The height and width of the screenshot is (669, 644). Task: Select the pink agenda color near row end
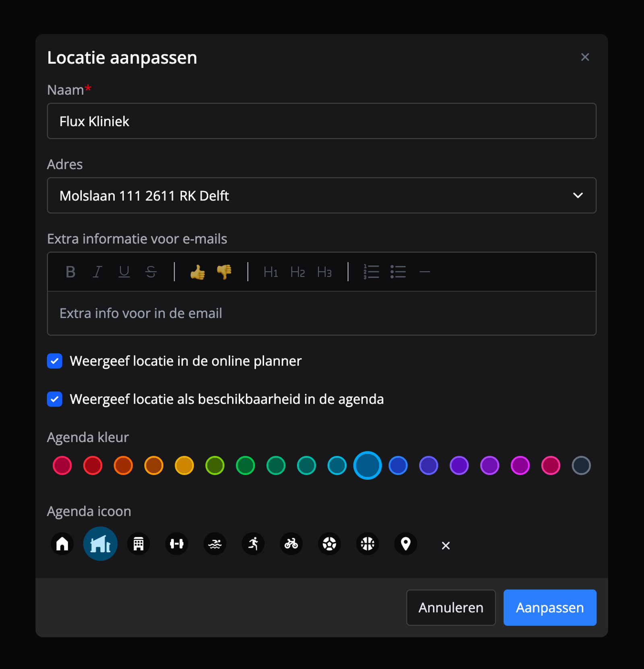pyautogui.click(x=551, y=466)
